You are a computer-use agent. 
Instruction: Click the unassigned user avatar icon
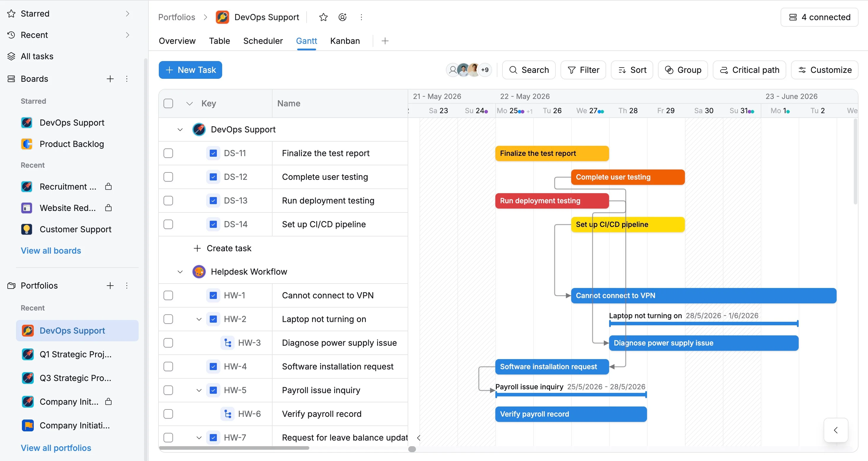tap(453, 70)
